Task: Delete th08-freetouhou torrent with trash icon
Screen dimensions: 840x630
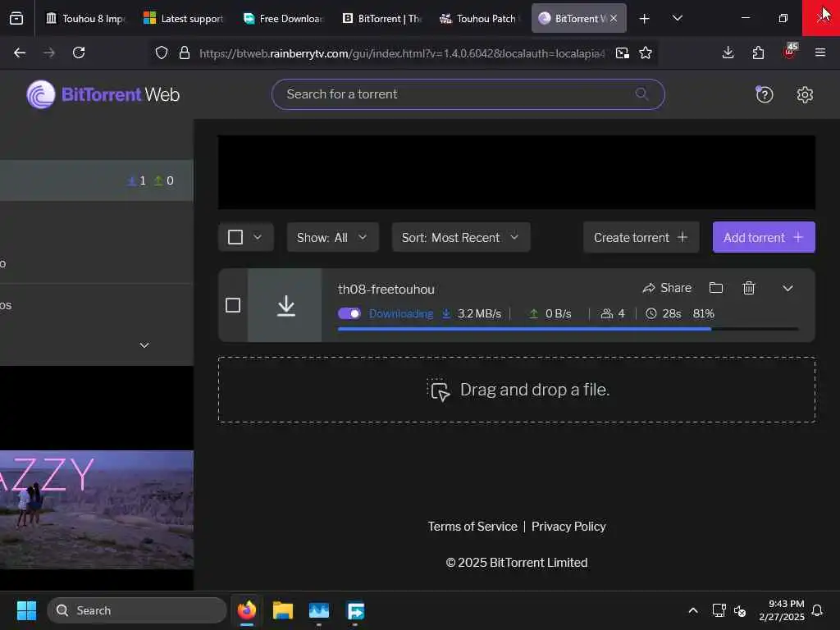Action: 748,288
